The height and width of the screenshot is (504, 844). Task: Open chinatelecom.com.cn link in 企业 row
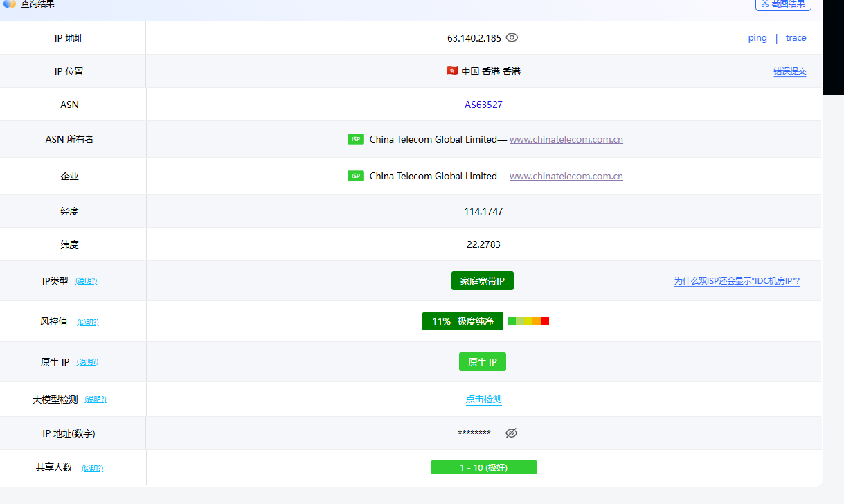pyautogui.click(x=566, y=176)
